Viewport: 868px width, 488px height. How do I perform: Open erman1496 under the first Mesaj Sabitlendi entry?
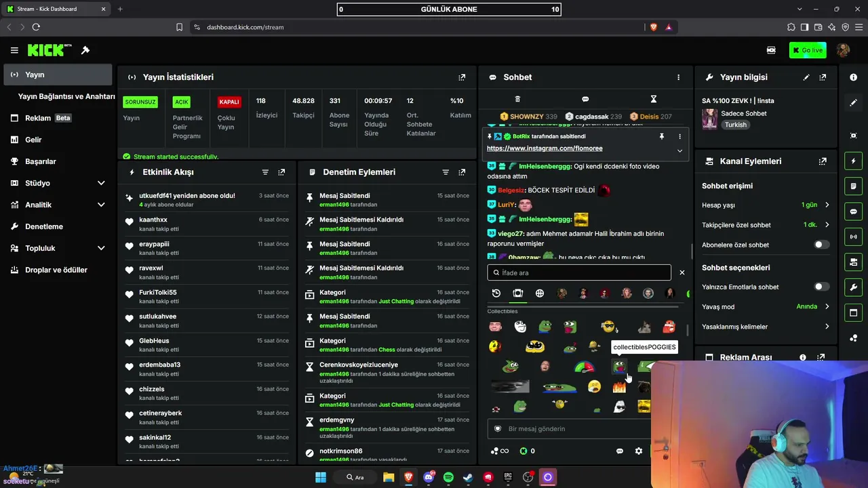click(x=334, y=205)
